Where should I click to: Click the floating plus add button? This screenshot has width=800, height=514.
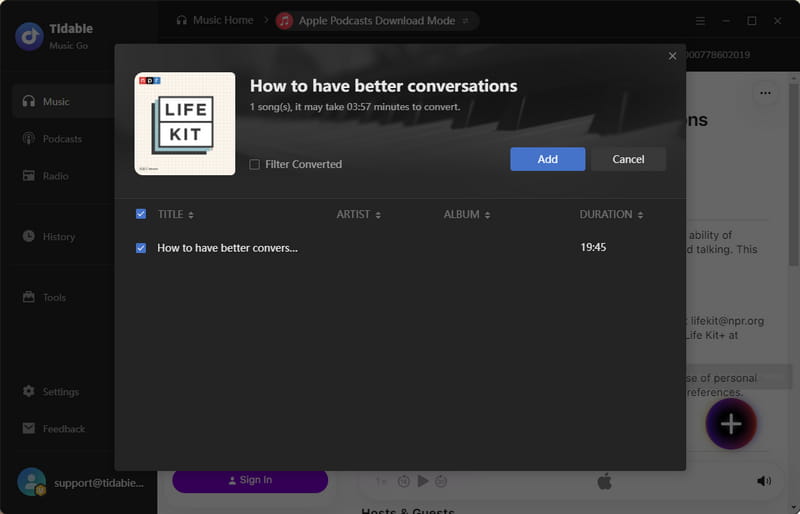pyautogui.click(x=731, y=424)
